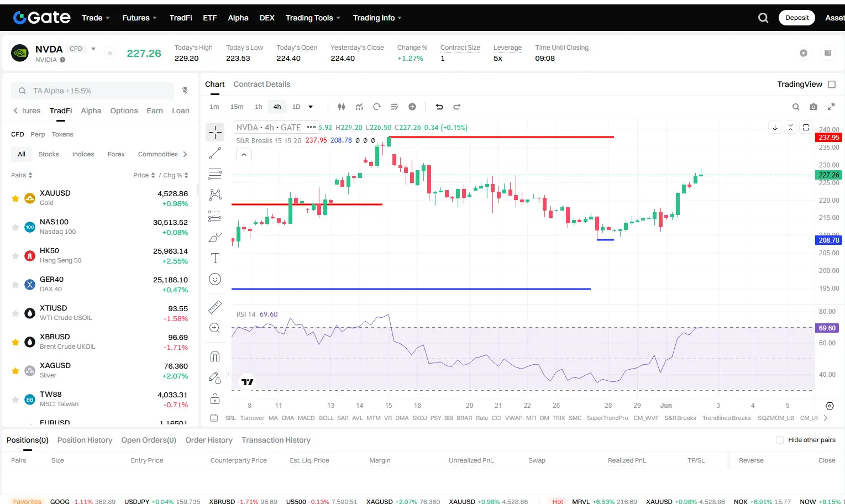Open the Futures dropdown menu

pos(139,18)
